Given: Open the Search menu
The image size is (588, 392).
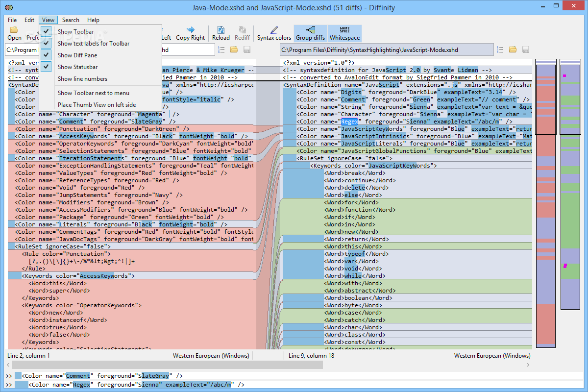Looking at the screenshot, I should coord(71,20).
